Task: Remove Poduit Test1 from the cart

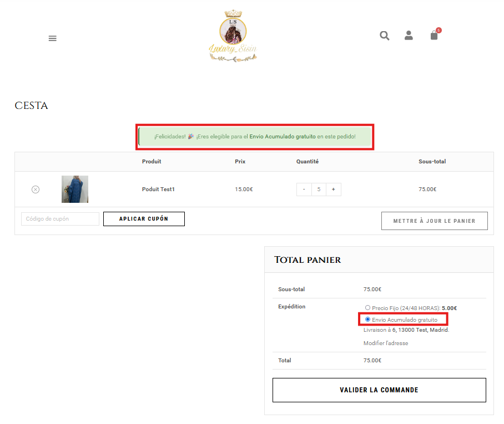Action: [x=36, y=189]
